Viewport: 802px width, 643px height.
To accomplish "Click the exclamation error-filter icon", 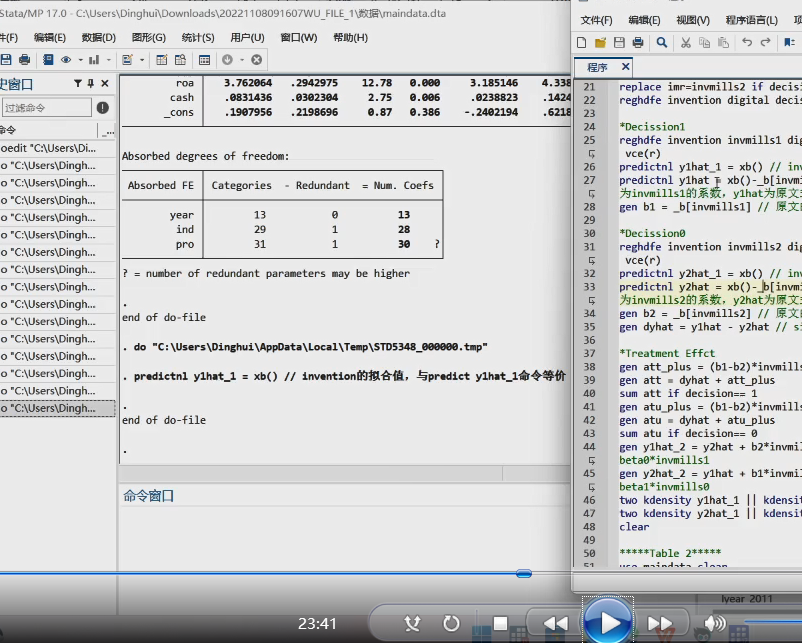I will (x=103, y=107).
